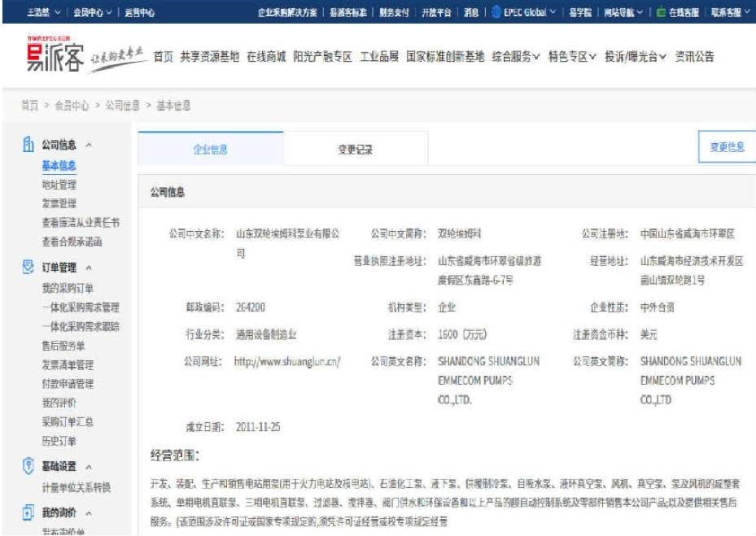Open the 联系客服 dropdown
Image resolution: width=756 pixels, height=536 pixels.
coord(730,12)
